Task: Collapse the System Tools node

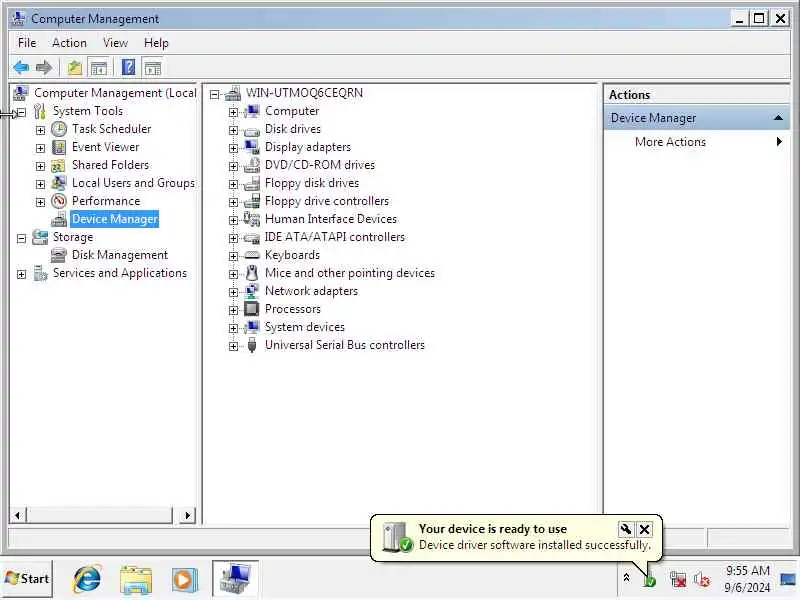Action: [21, 112]
